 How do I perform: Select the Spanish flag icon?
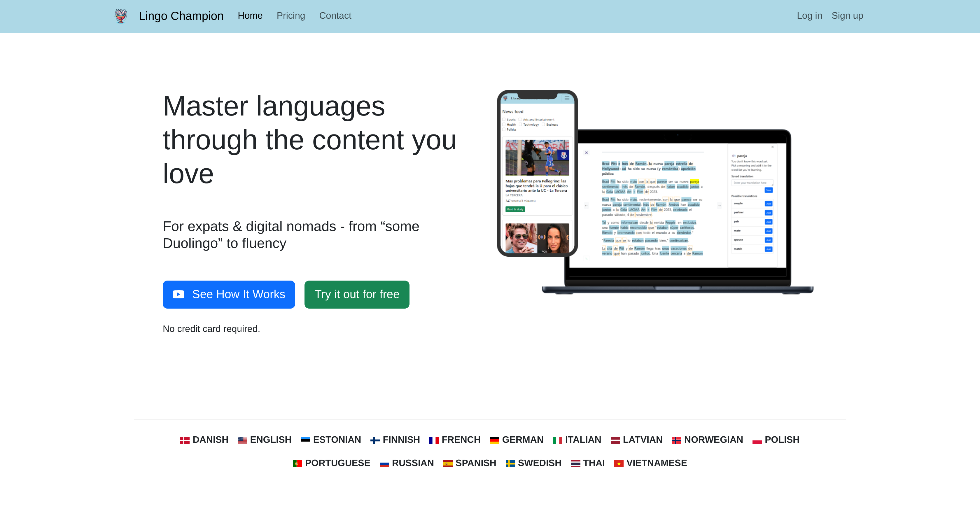[448, 463]
